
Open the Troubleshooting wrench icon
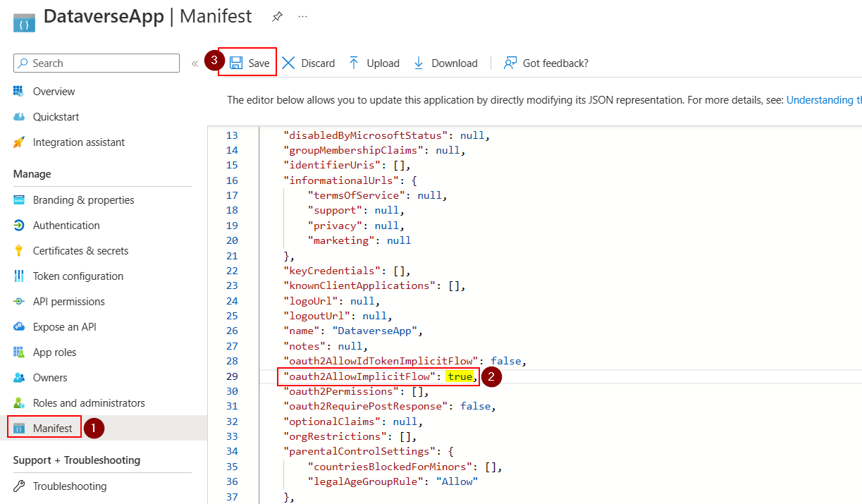tap(20, 486)
